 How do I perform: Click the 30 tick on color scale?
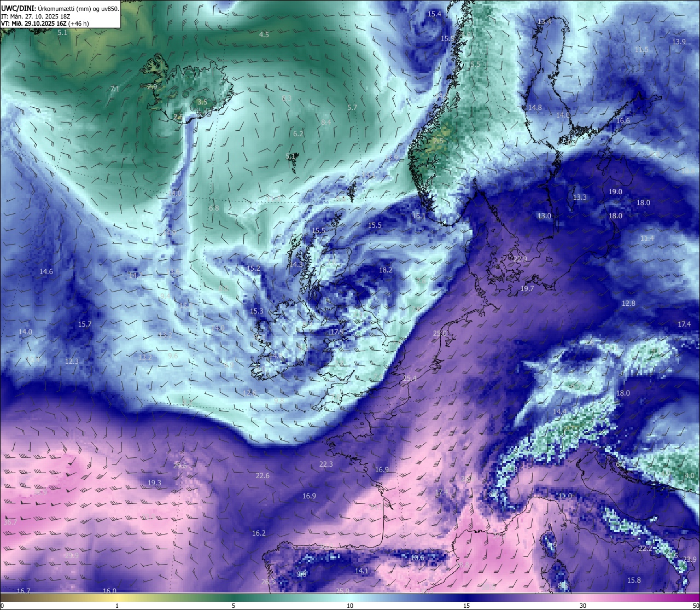(x=583, y=606)
